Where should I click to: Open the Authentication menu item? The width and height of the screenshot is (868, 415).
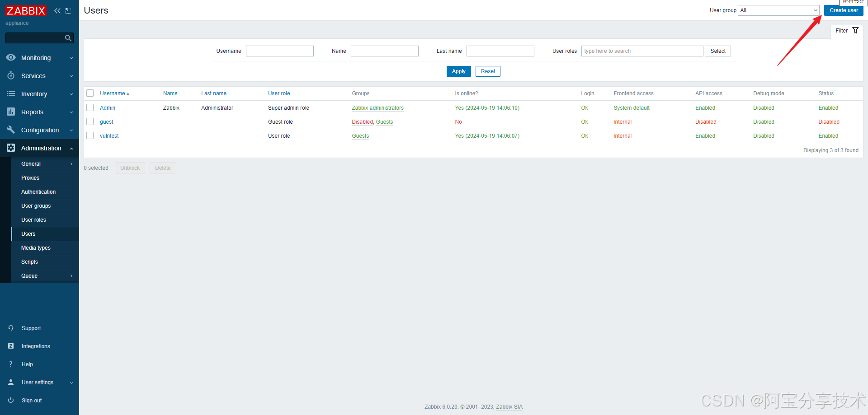(45, 192)
